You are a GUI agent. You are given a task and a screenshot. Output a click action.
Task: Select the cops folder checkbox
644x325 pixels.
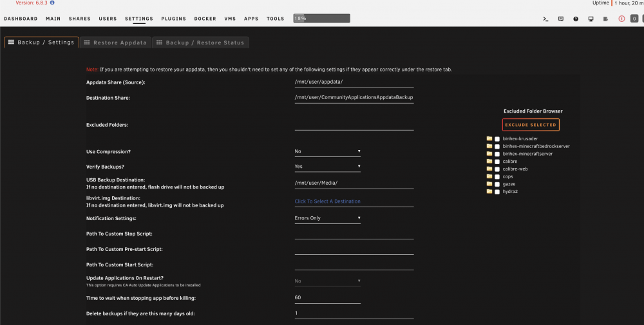(497, 177)
